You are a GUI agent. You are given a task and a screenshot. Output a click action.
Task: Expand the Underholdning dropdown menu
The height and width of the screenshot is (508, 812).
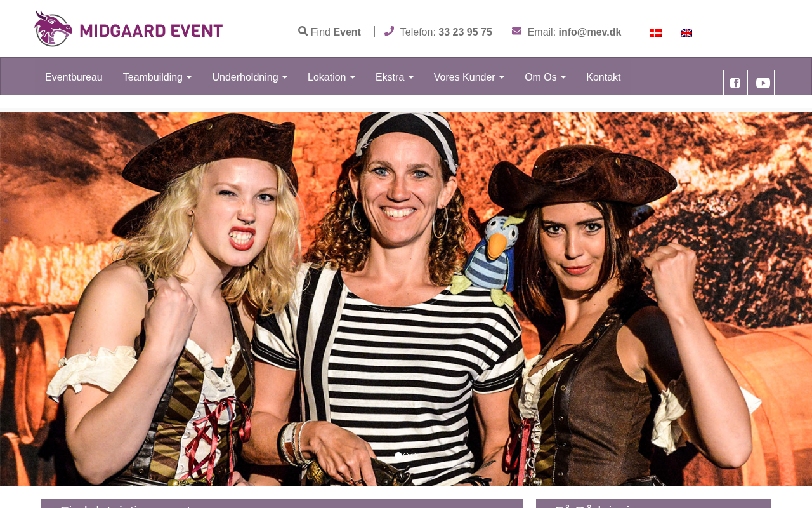250,77
